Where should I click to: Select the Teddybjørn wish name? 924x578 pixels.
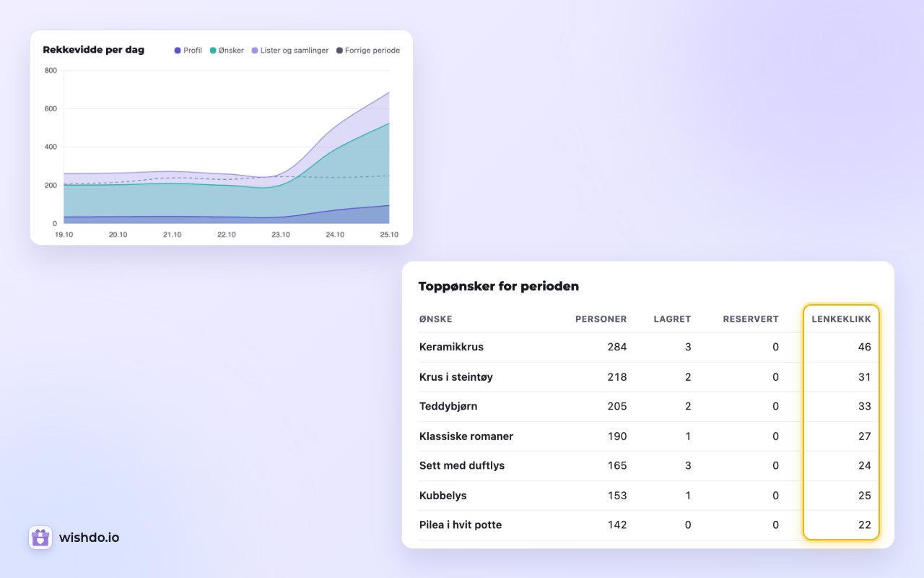click(448, 406)
